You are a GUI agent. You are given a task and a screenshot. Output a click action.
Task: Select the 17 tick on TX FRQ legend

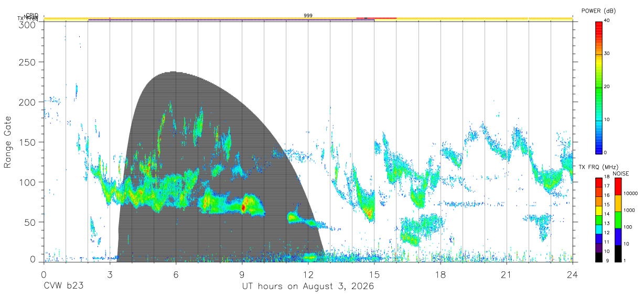tap(607, 186)
